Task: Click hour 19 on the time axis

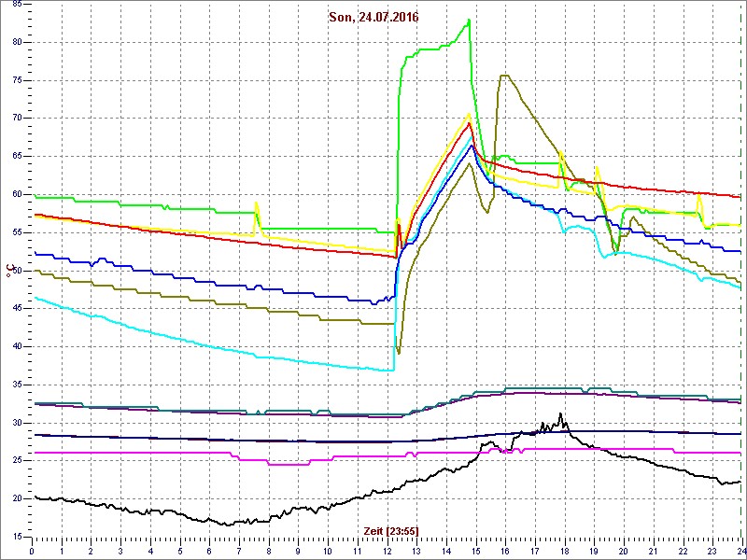Action: [594, 552]
